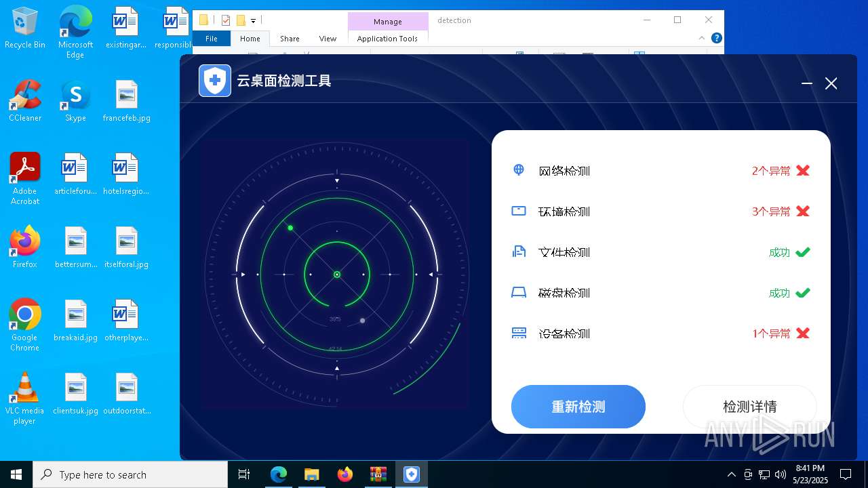Image resolution: width=868 pixels, height=488 pixels.
Task: Open the volume control in tray
Action: 781,474
